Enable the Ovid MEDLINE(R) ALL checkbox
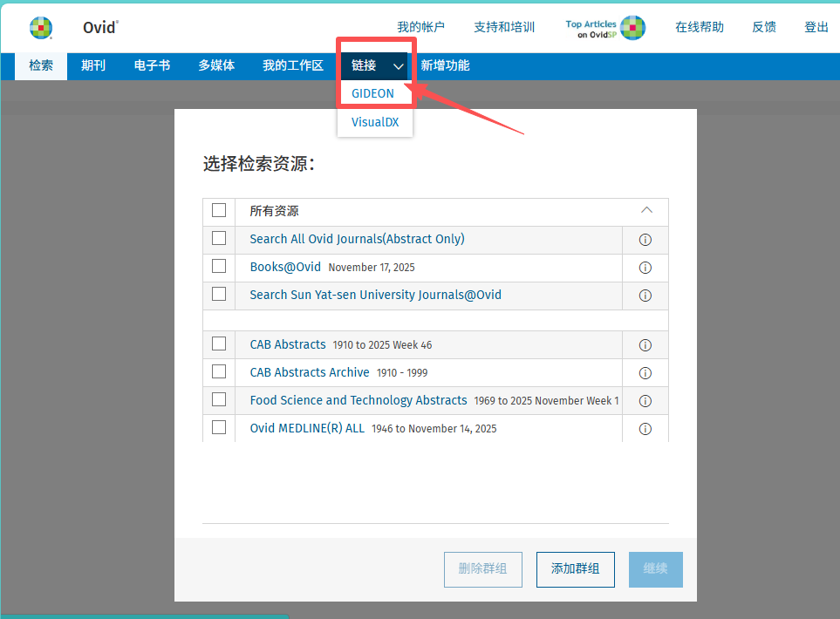 pyautogui.click(x=219, y=427)
